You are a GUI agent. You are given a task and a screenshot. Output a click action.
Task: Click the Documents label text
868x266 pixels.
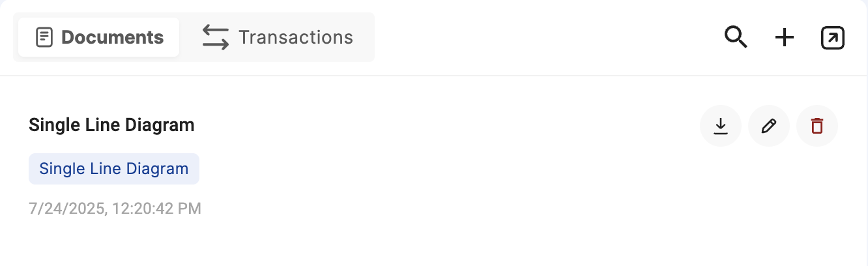pyautogui.click(x=112, y=37)
